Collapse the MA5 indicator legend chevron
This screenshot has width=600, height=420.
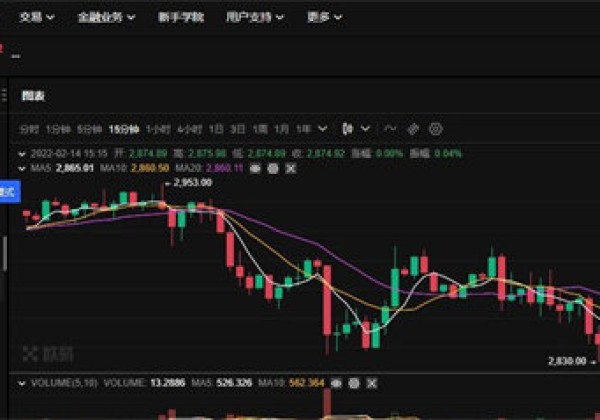pos(22,168)
